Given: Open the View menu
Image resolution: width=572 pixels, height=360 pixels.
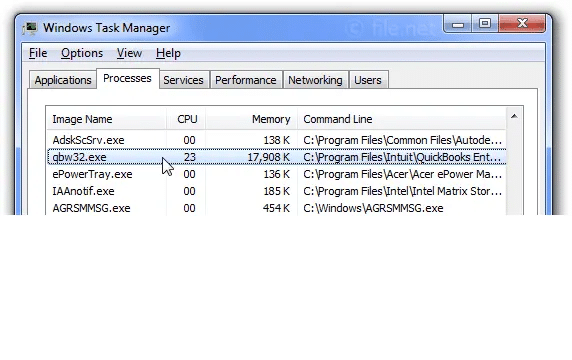Looking at the screenshot, I should (129, 53).
